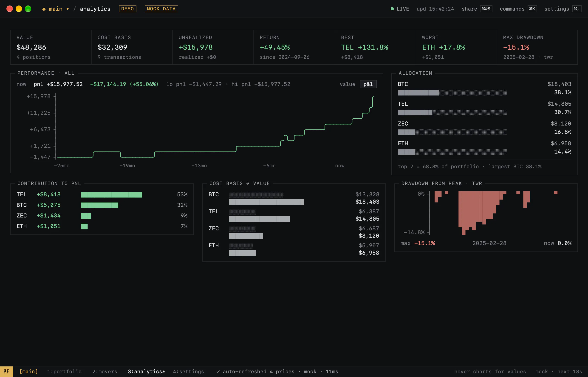This screenshot has height=377, width=588.
Task: Click the TEL allocation bar
Action: [452, 113]
